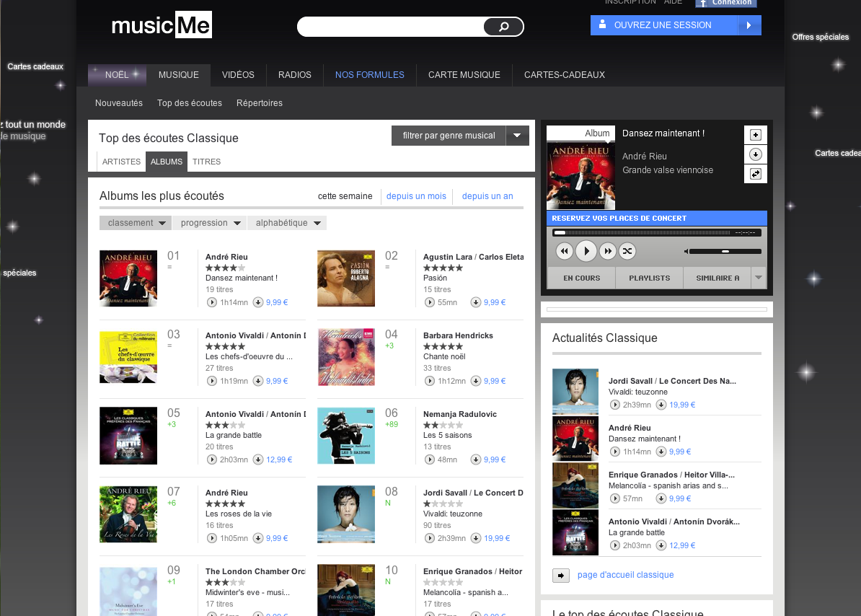Open the artist name Barbara Hendricks

458,335
